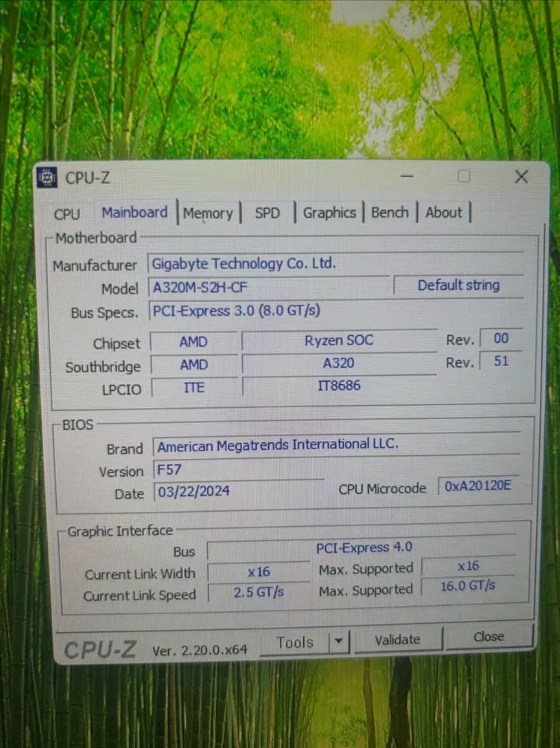
Task: Click the Gigabyte Technology Co. Ltd. manufacturer field
Action: 335,263
